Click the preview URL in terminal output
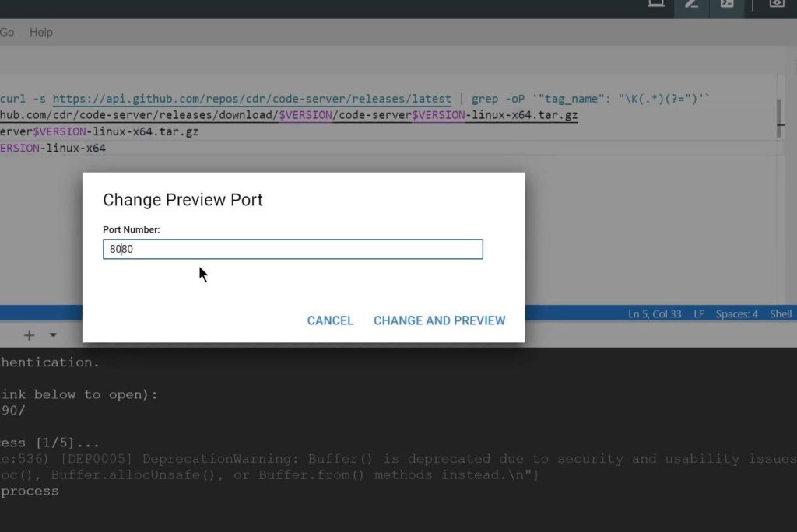The image size is (797, 532). coord(12,410)
